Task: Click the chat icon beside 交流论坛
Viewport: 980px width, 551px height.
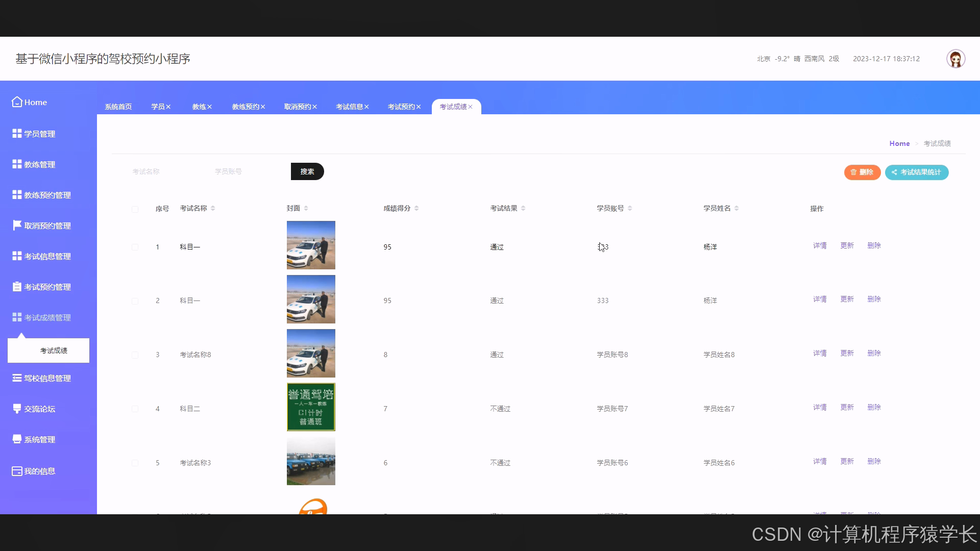Action: [x=17, y=409]
